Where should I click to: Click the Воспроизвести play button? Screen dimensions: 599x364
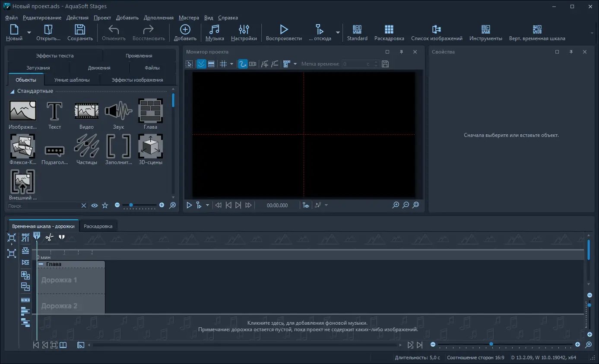click(x=284, y=32)
